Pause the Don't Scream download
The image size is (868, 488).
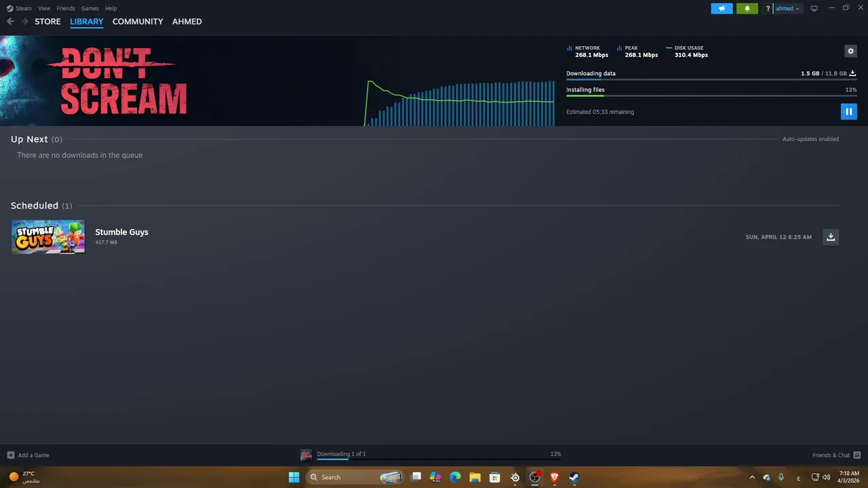pyautogui.click(x=848, y=112)
